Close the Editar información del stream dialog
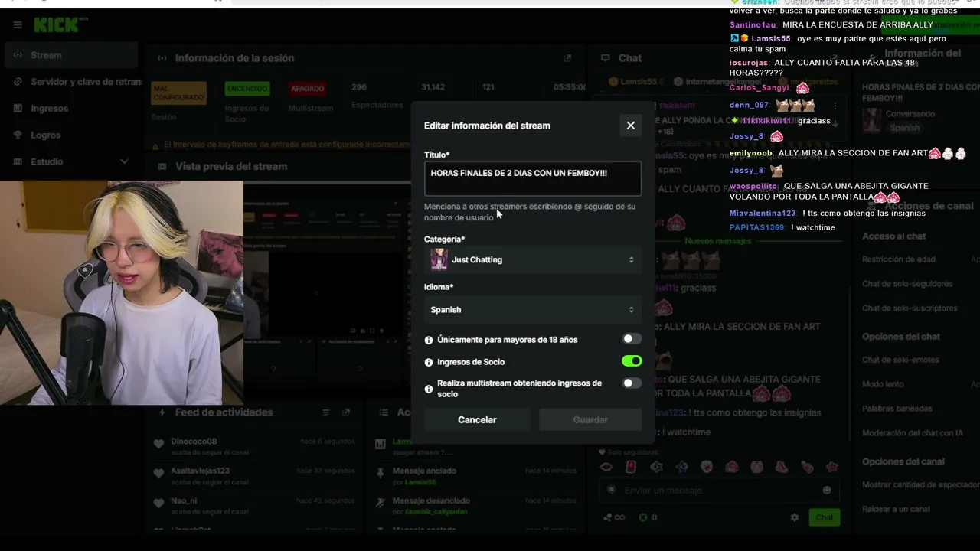Viewport: 980px width, 551px height. pos(630,126)
